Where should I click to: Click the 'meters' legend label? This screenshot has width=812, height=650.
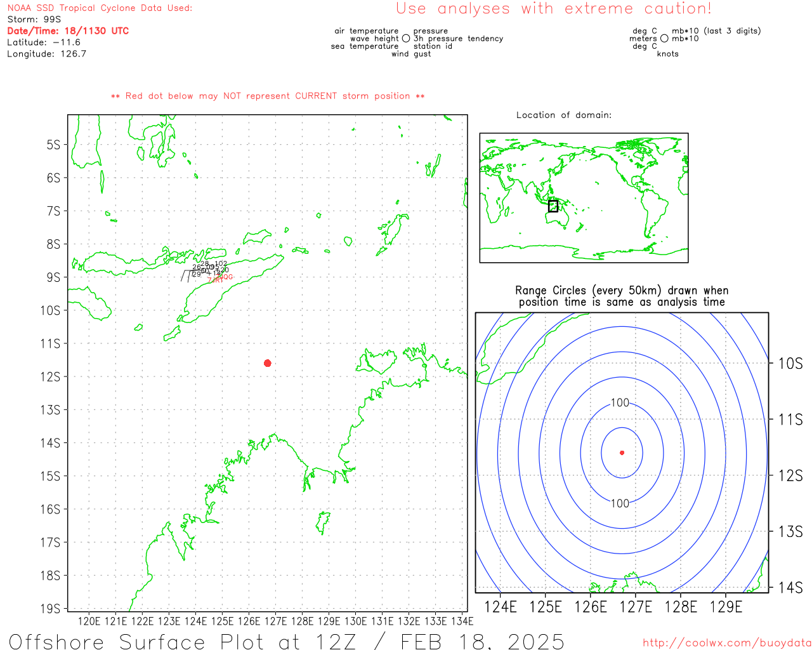point(643,39)
